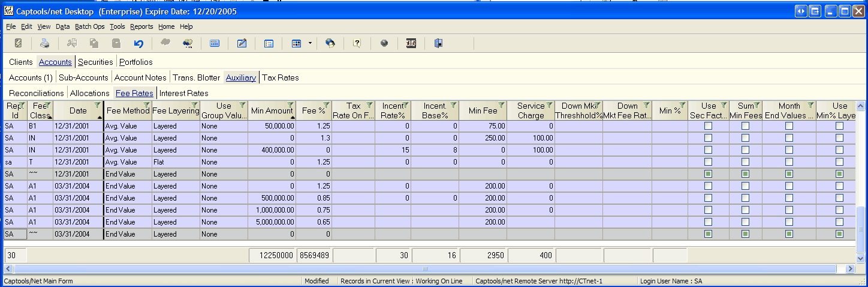The width and height of the screenshot is (868, 287).
Task: Open the Batch Ops menu
Action: (89, 26)
